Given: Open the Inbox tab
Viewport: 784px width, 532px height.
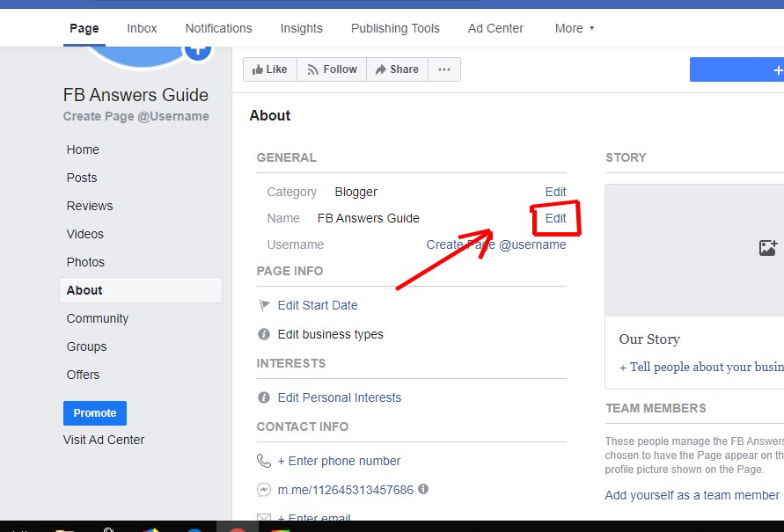Looking at the screenshot, I should tap(142, 28).
